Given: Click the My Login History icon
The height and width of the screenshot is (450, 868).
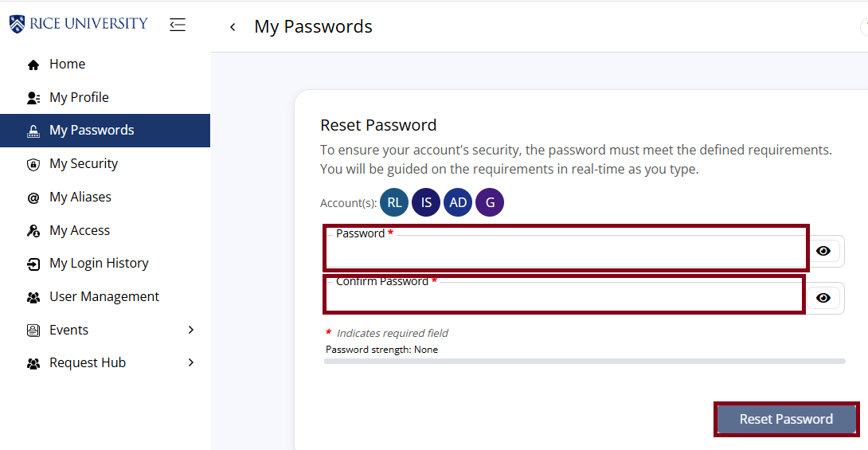Looking at the screenshot, I should pos(33,264).
